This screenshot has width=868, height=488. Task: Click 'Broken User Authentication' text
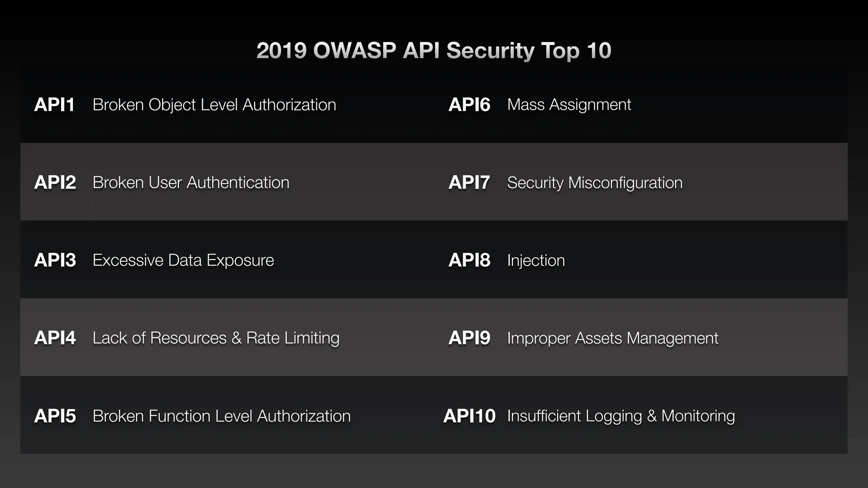pyautogui.click(x=191, y=183)
